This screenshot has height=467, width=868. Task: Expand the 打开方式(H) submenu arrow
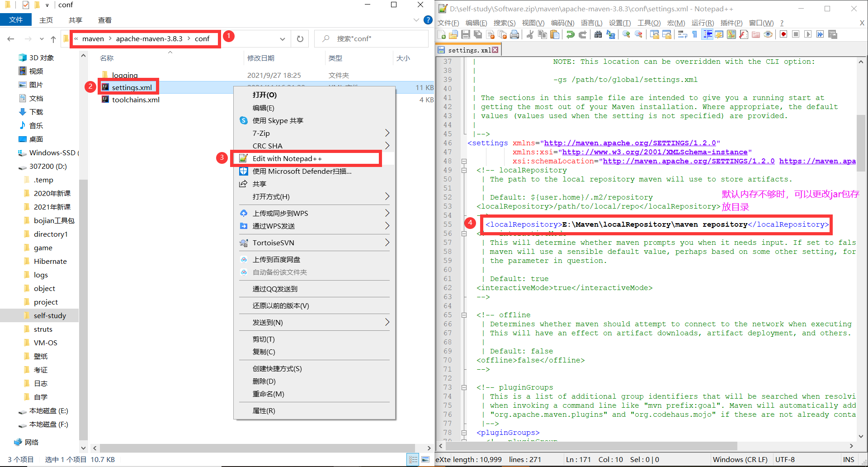387,196
